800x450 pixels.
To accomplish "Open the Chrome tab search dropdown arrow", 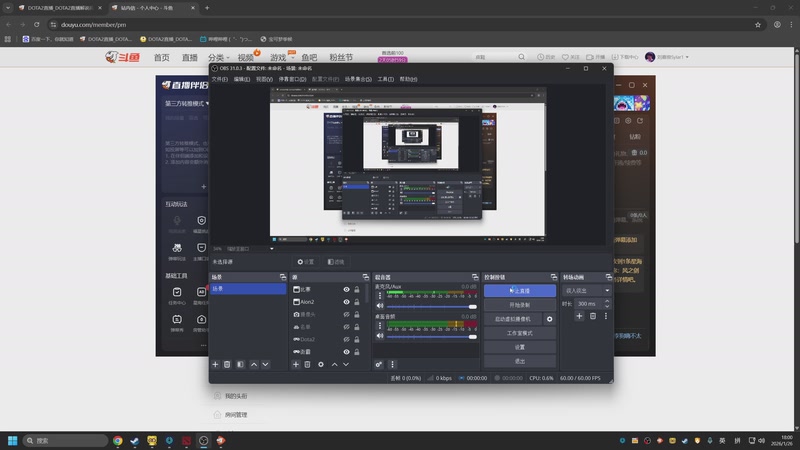I will point(8,8).
